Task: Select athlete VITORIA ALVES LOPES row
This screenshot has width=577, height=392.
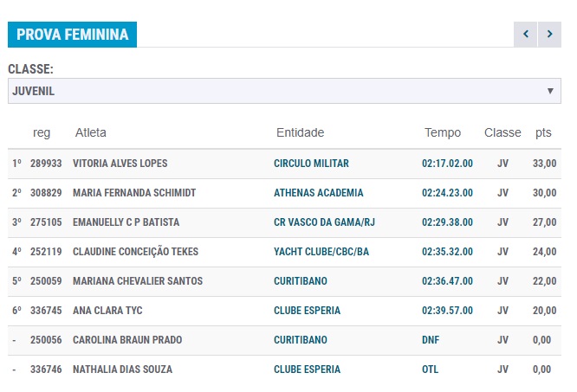Action: click(x=120, y=164)
